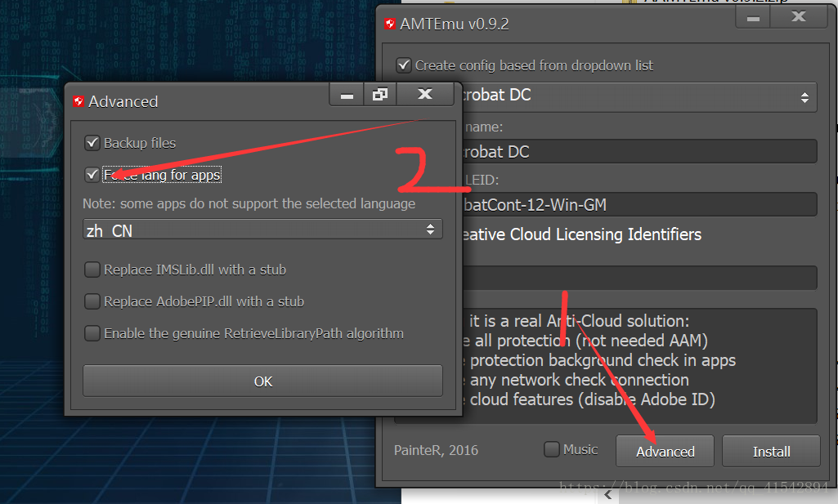Uncheck the Backup files checkbox
The height and width of the screenshot is (504, 838).
pos(92,143)
